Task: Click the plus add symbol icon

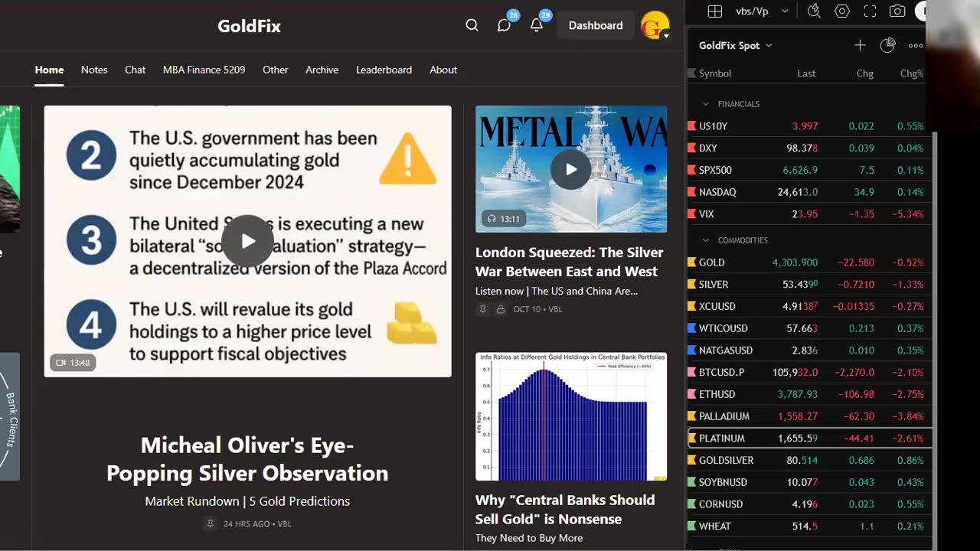Action: tap(860, 45)
